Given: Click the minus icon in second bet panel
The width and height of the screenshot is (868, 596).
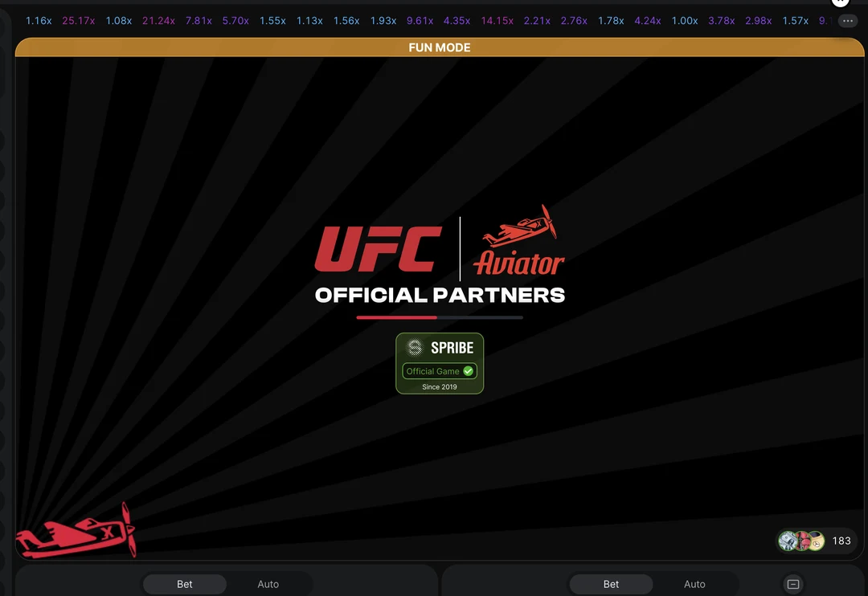Looking at the screenshot, I should (793, 584).
